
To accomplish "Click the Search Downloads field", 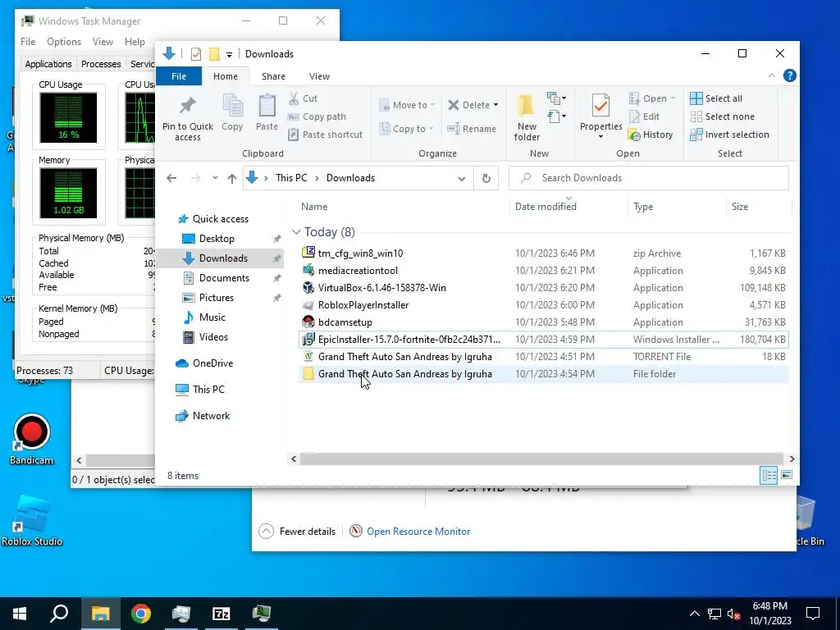I will [x=648, y=178].
